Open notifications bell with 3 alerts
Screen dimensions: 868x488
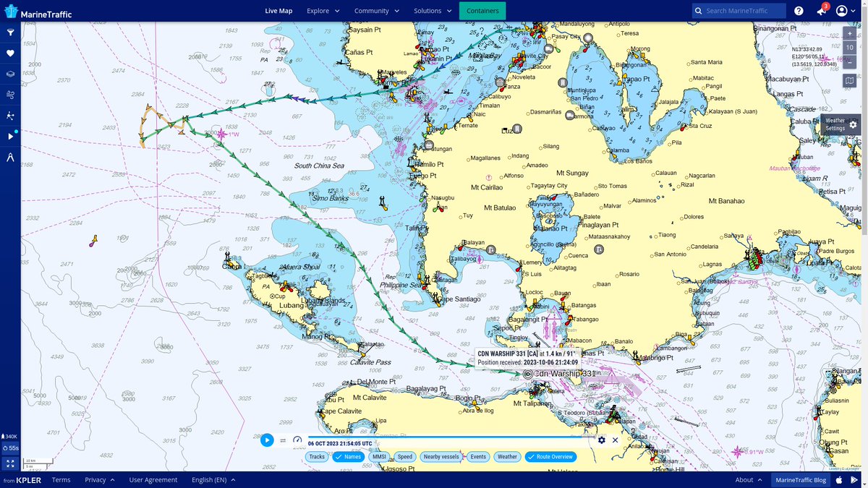pos(821,11)
